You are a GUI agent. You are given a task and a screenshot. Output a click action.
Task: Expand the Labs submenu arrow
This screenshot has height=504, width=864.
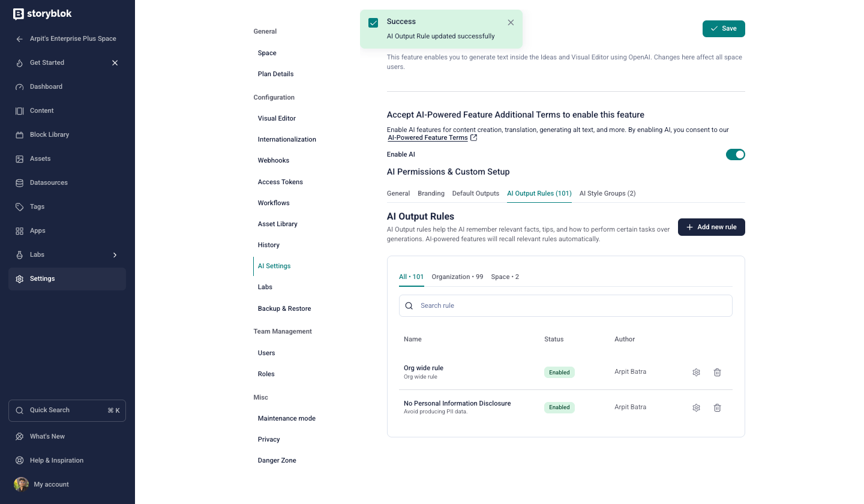point(115,255)
